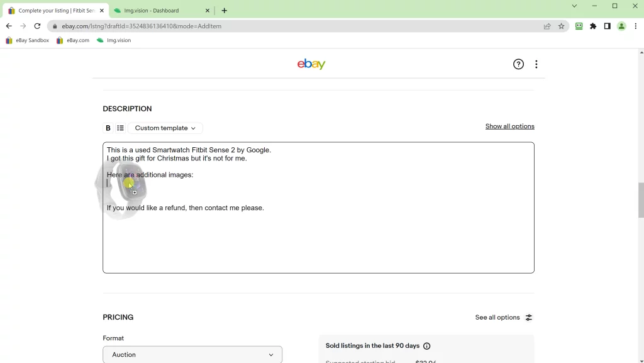Insert bulleted list in description
This screenshot has width=644, height=363.
tap(120, 128)
